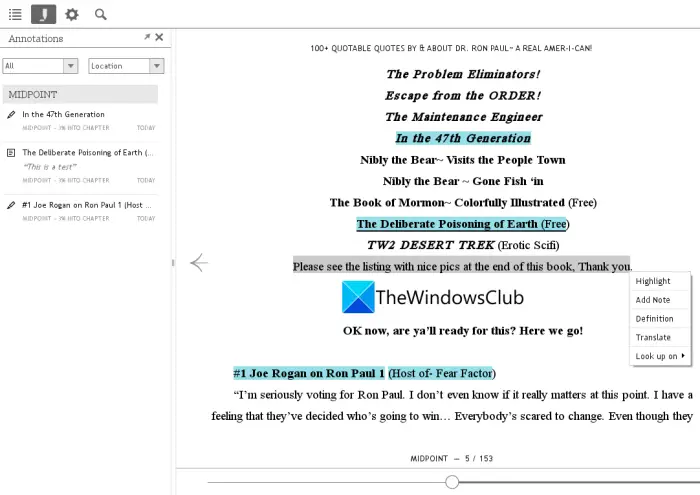Open the table of contents list icon
The height and width of the screenshot is (495, 700).
tap(15, 14)
